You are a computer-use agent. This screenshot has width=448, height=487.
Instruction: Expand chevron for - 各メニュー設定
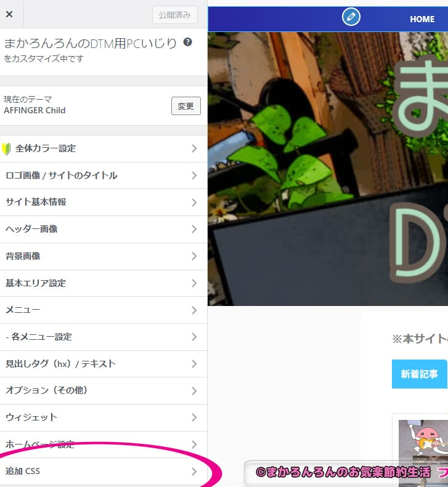pyautogui.click(x=194, y=337)
